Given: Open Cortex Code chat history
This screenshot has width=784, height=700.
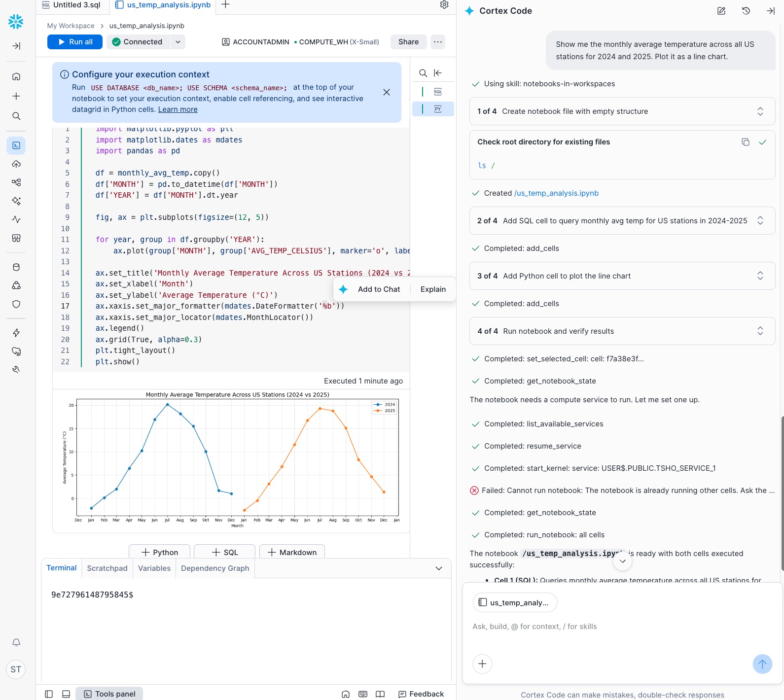Looking at the screenshot, I should [x=746, y=11].
